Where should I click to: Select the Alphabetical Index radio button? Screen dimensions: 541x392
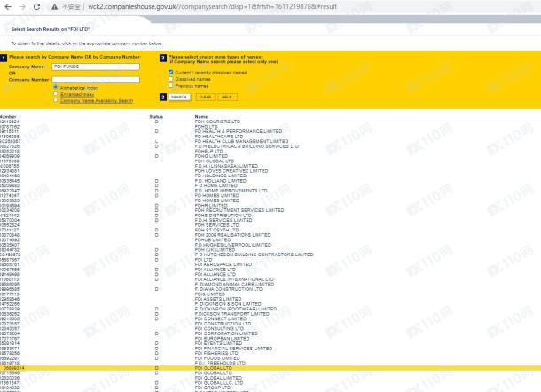tap(56, 87)
